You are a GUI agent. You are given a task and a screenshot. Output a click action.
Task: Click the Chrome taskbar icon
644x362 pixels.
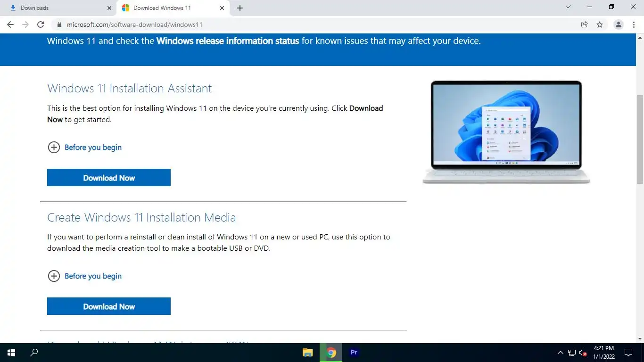pos(331,353)
